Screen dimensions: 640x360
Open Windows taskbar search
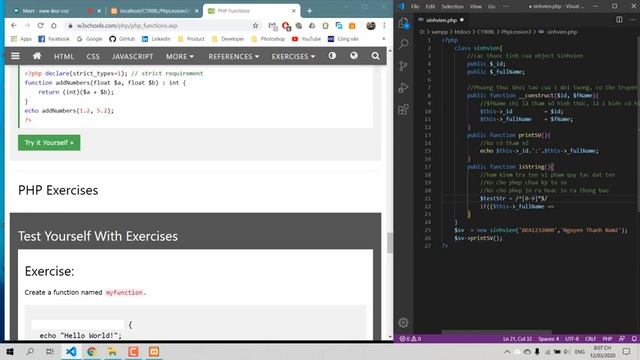30,351
